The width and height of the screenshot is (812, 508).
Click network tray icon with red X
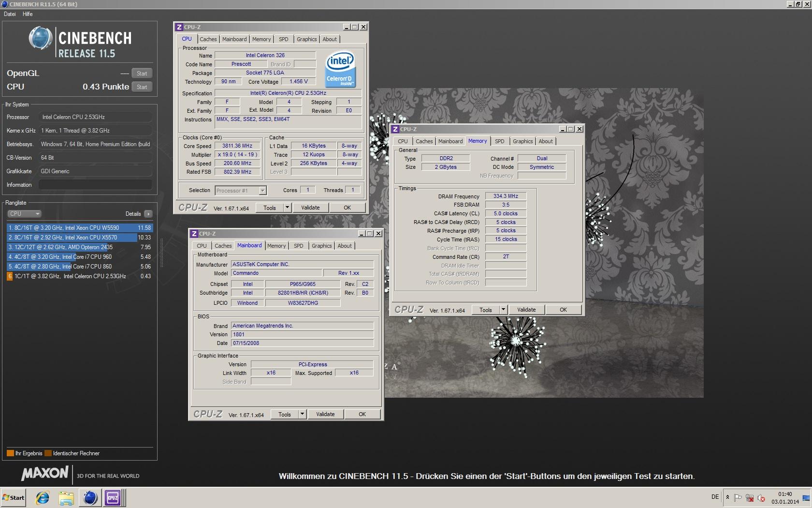pos(750,497)
